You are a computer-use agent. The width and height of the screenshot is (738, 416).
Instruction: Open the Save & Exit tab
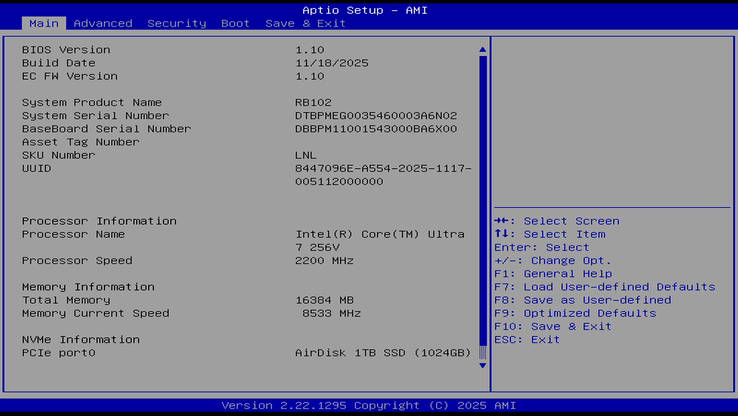coord(305,24)
